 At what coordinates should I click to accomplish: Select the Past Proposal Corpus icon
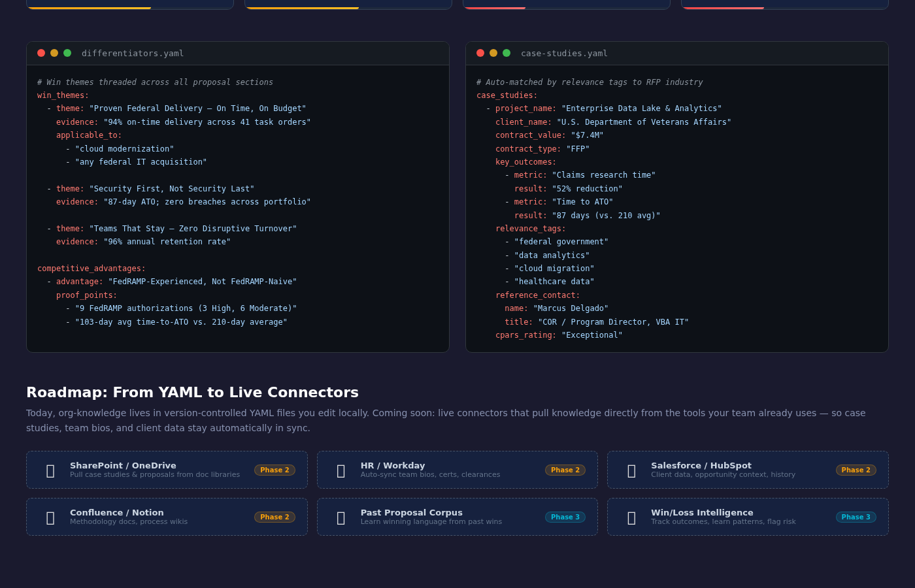[341, 517]
